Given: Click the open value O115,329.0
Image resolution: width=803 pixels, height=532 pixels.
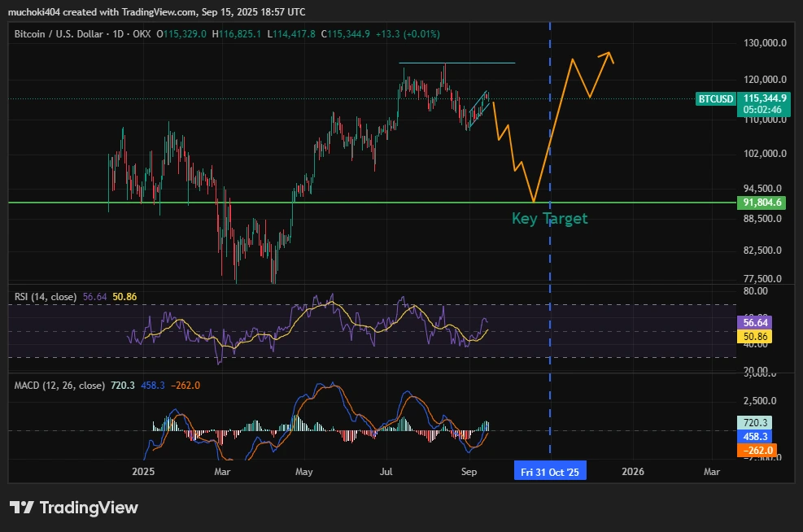Looking at the screenshot, I should point(181,34).
